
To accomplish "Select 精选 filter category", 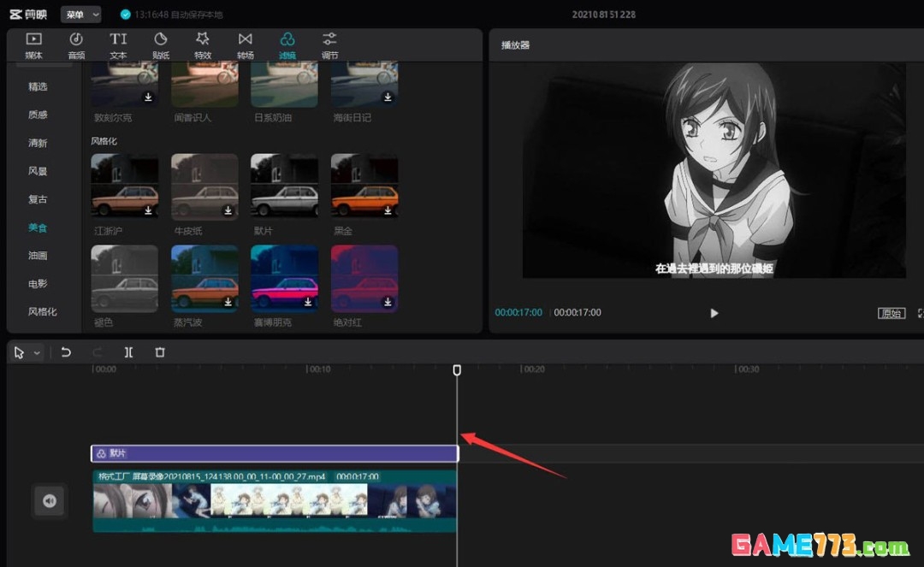I will coord(38,86).
